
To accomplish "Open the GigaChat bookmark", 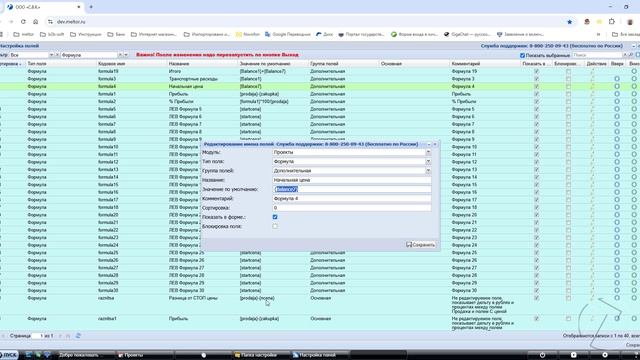I will [x=467, y=34].
